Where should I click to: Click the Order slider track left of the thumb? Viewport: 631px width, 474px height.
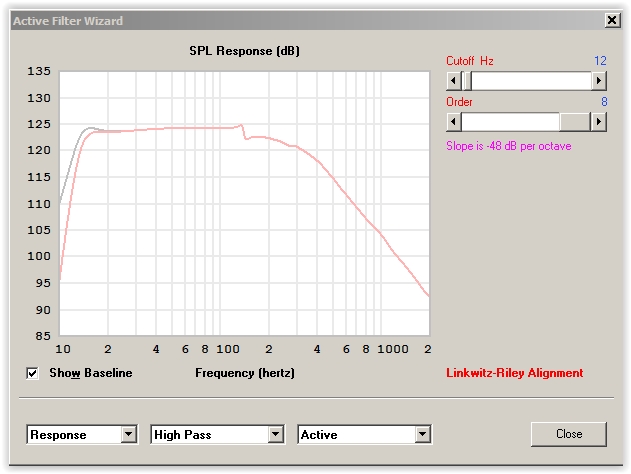coord(510,121)
